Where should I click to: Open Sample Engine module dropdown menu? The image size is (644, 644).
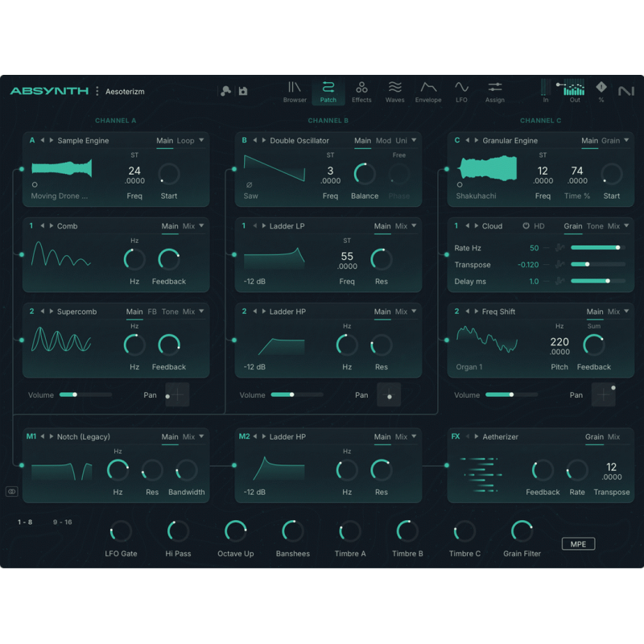pos(201,140)
